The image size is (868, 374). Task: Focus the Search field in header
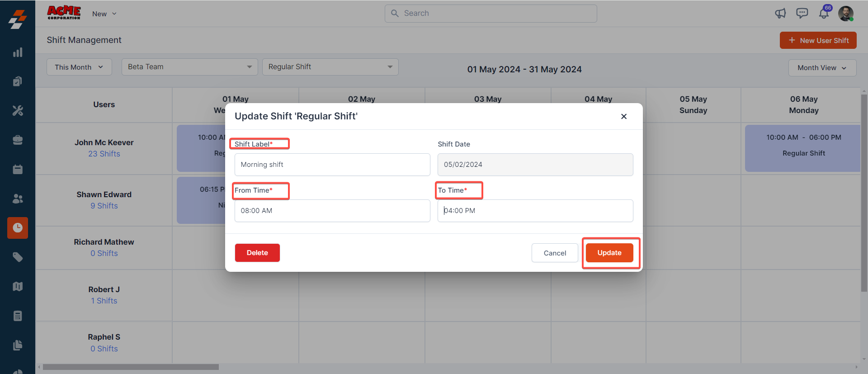(491, 14)
